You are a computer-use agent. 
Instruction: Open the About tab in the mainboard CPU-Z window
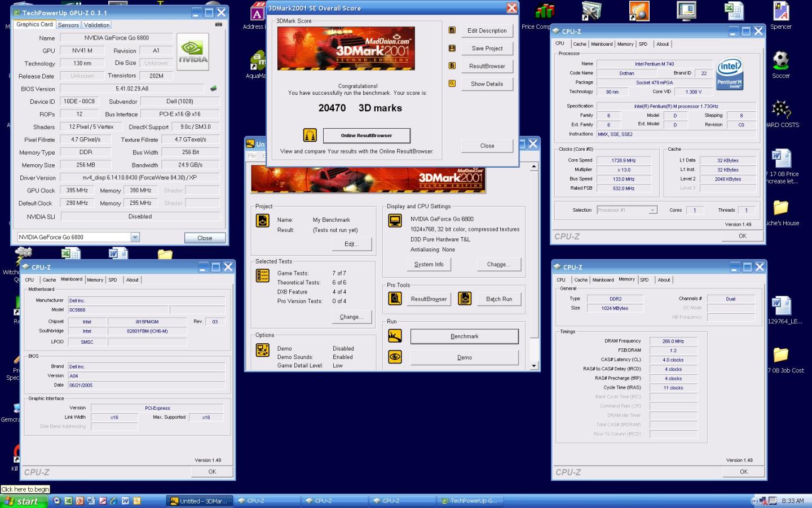pyautogui.click(x=132, y=280)
